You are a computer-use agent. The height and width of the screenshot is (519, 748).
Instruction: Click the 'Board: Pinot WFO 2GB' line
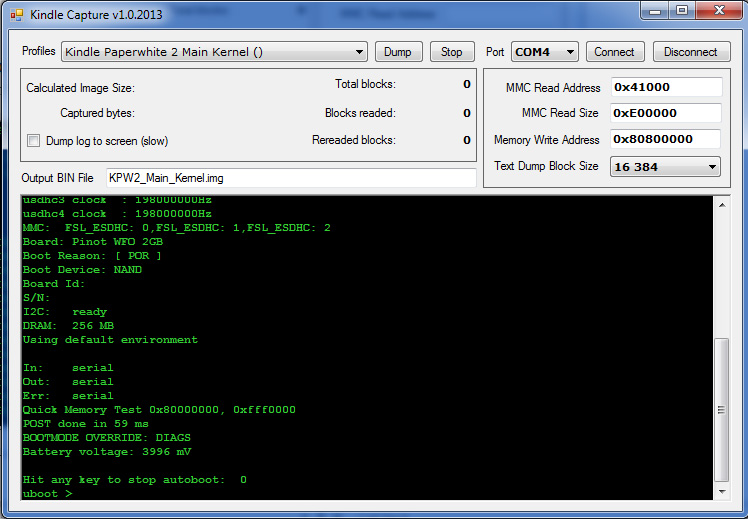(x=93, y=241)
